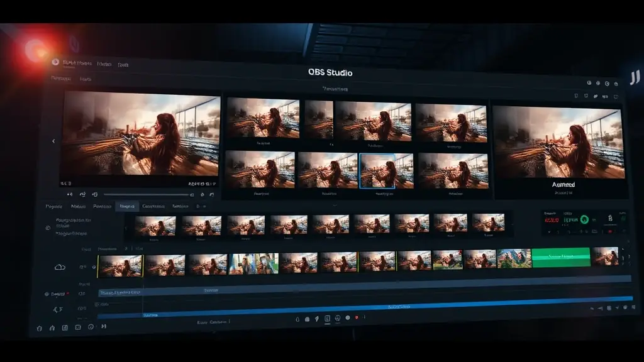The image size is (644, 362).
Task: Click the rewind icon below the left preview
Action: (70, 194)
